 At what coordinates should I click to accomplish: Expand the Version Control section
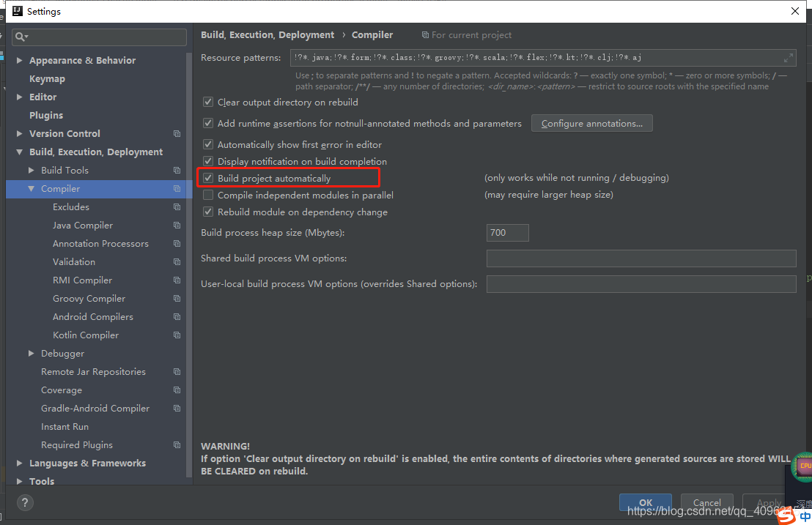19,133
